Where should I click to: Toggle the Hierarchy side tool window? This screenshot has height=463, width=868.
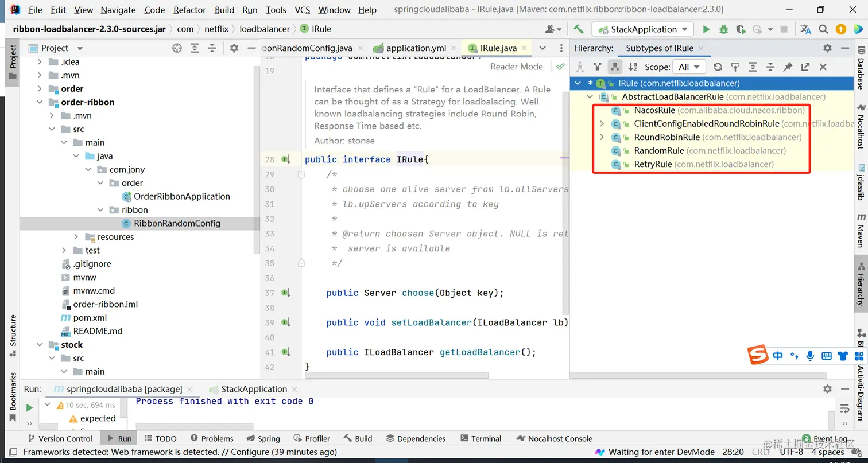coord(861,282)
